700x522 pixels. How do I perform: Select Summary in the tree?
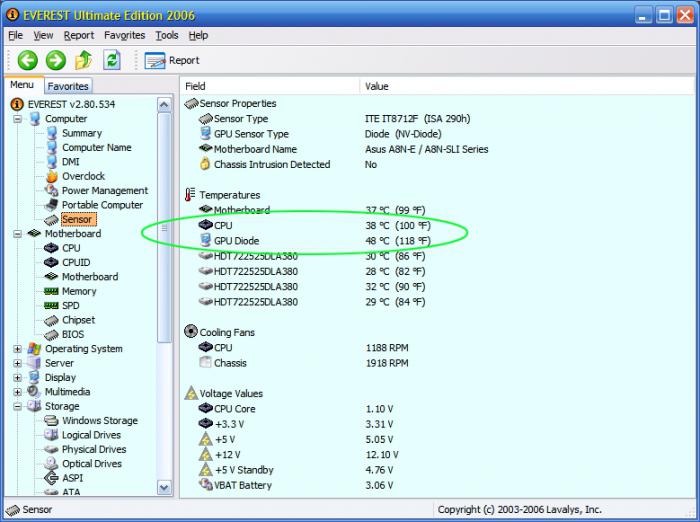82,133
